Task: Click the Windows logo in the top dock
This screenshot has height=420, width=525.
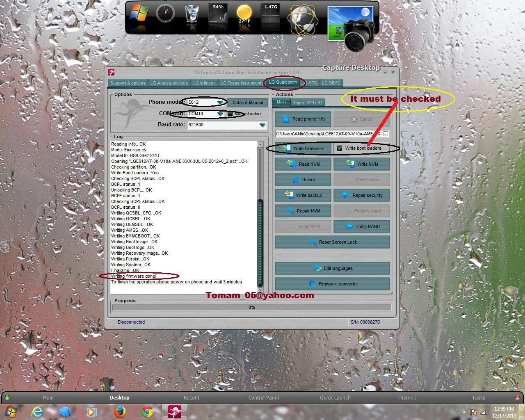Action: (x=139, y=14)
